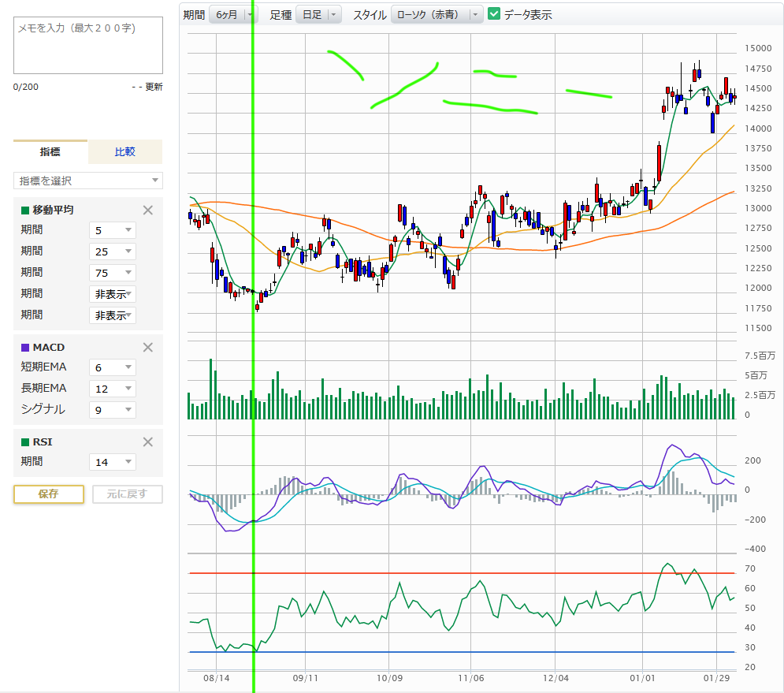Expand the 指標を選択 dropdown
Screen dimensions: 784x693
pos(88,181)
